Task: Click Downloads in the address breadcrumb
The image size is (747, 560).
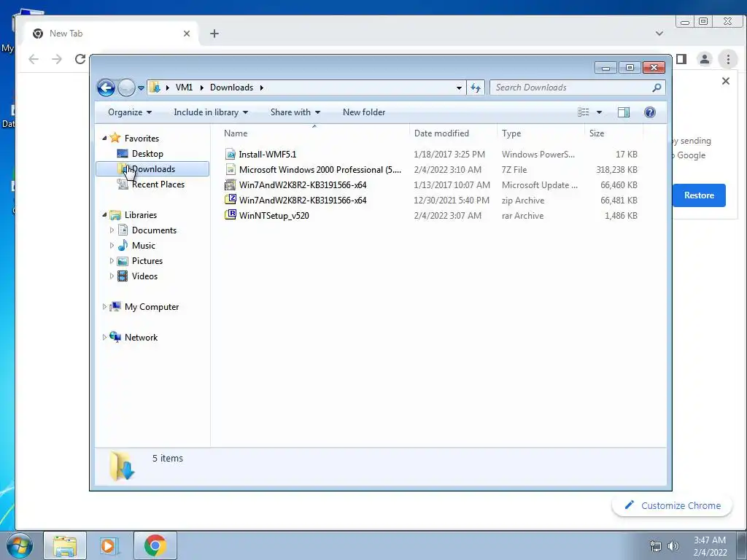Action: (x=231, y=87)
